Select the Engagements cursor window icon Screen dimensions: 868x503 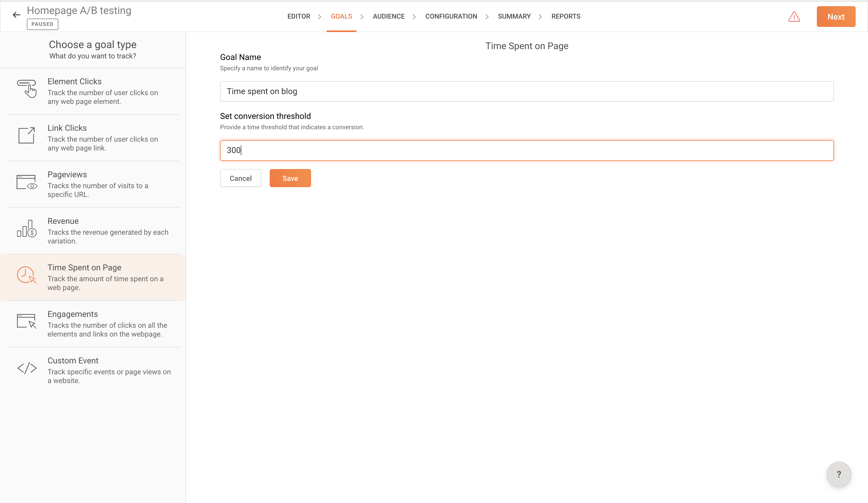point(27,321)
